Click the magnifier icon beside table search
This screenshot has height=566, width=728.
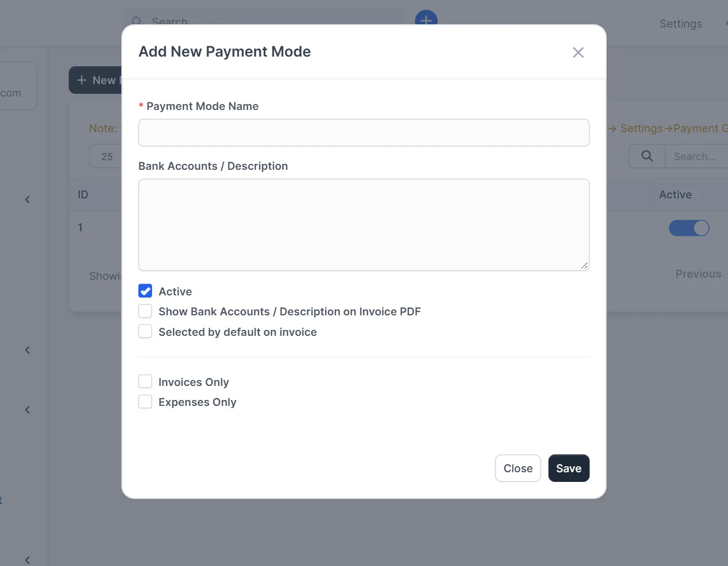tap(647, 156)
